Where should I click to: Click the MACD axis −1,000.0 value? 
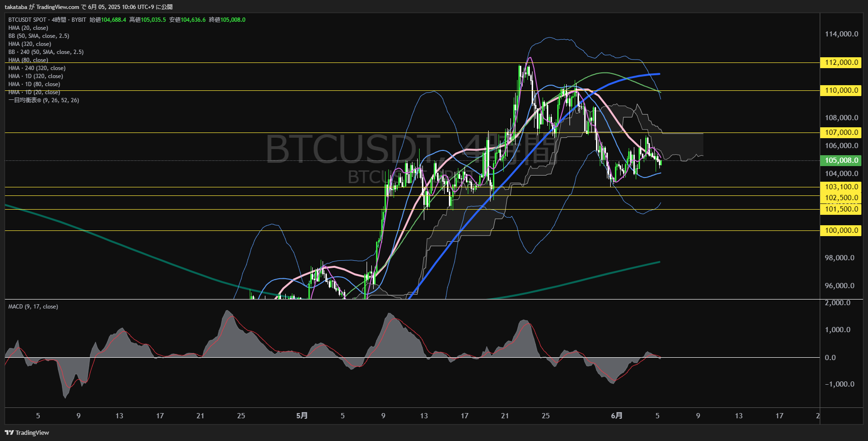point(840,384)
